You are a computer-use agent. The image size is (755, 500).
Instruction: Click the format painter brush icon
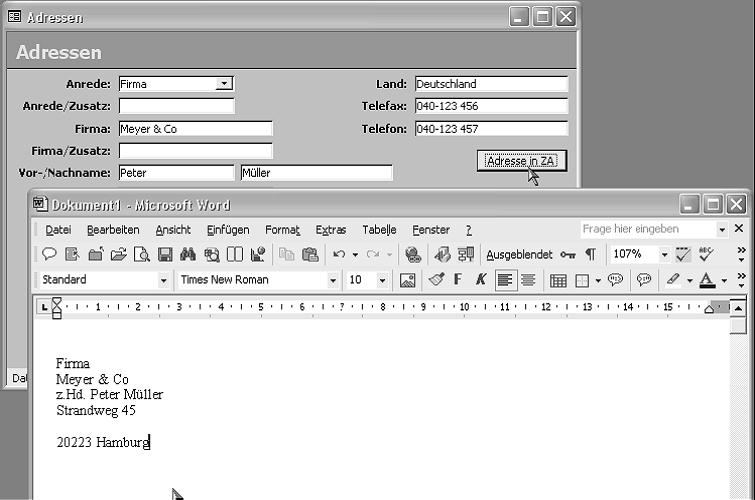click(x=436, y=280)
